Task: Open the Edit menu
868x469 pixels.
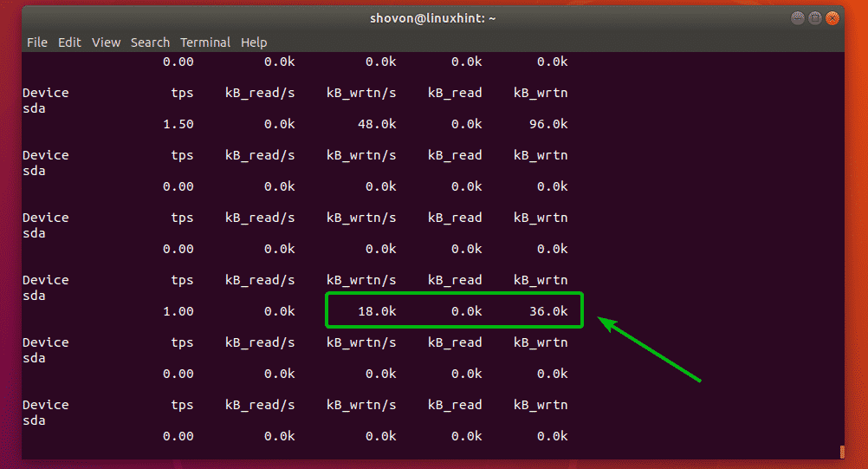Action: [70, 42]
